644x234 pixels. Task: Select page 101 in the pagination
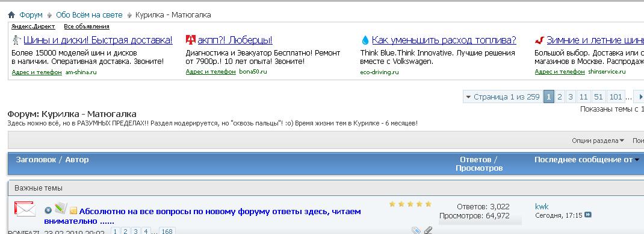[615, 97]
